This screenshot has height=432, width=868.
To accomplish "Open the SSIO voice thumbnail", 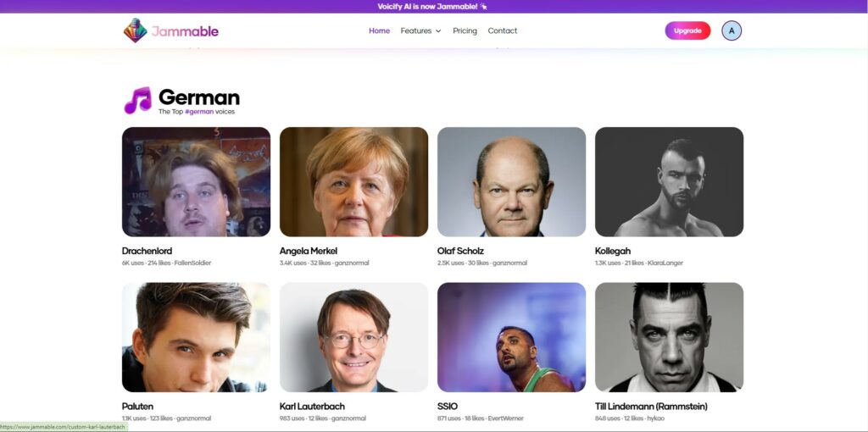I will [511, 337].
